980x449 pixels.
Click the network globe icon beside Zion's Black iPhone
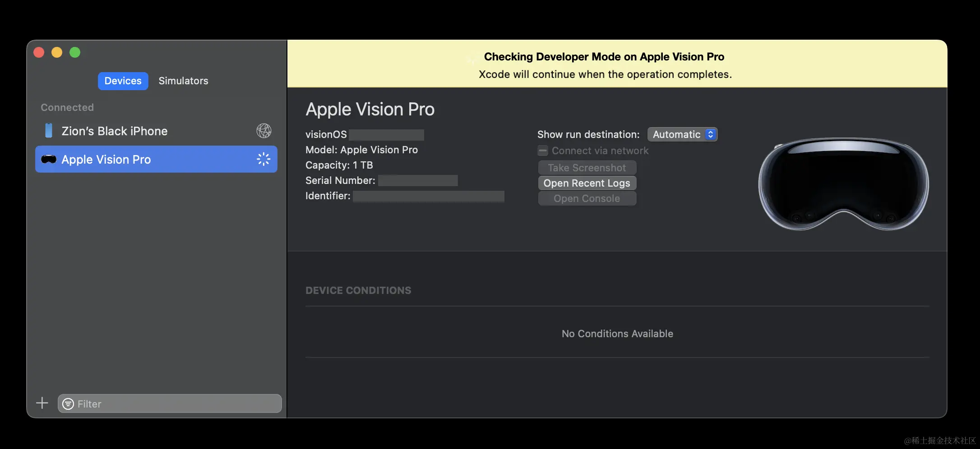pos(264,131)
